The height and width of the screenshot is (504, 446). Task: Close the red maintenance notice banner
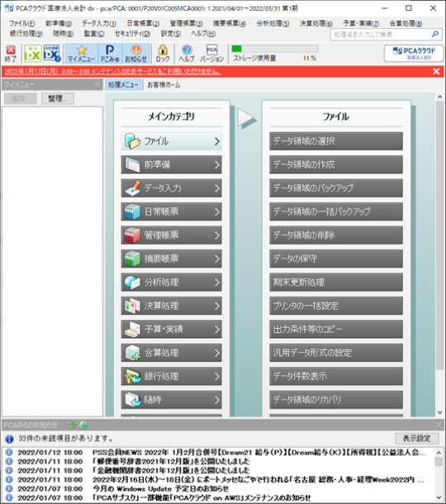pyautogui.click(x=436, y=71)
